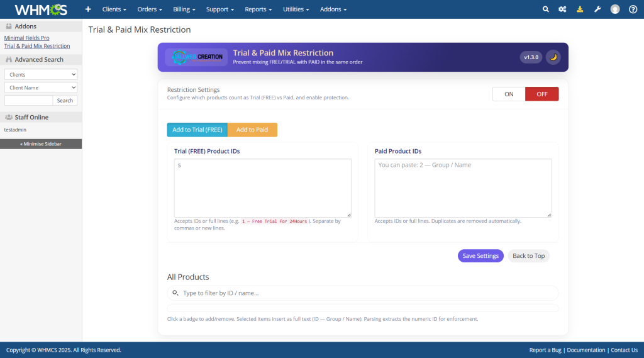Click the user avatar icon
This screenshot has width=644, height=358.
[615, 9]
